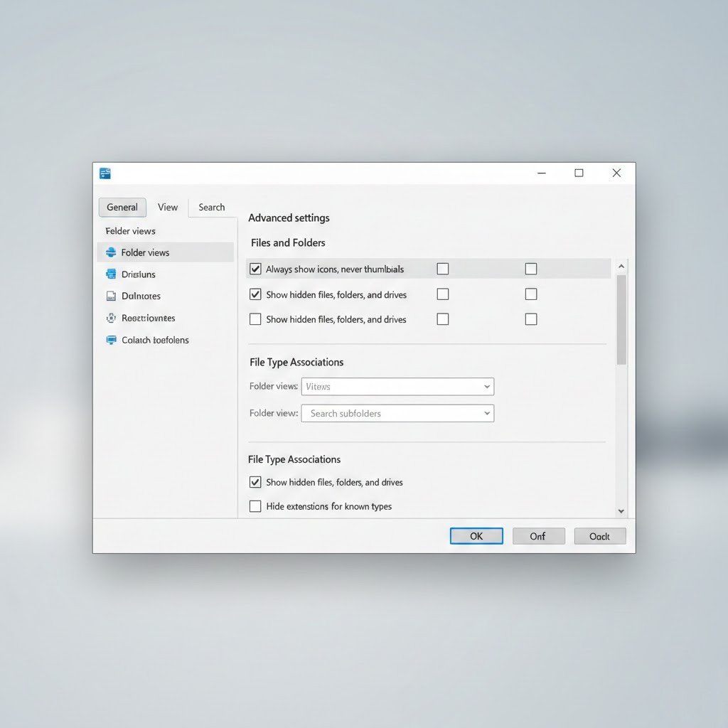This screenshot has height=728, width=728.
Task: Click the scrollbar up arrow
Action: click(x=621, y=267)
